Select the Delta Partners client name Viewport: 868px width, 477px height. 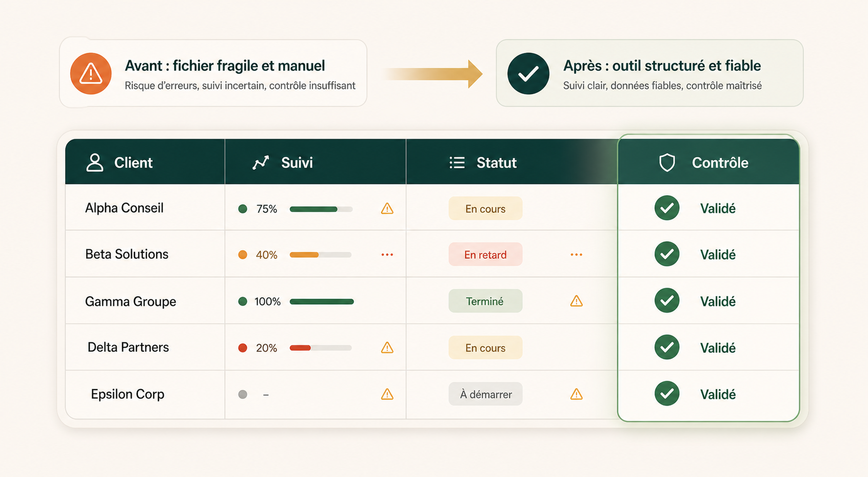click(128, 347)
